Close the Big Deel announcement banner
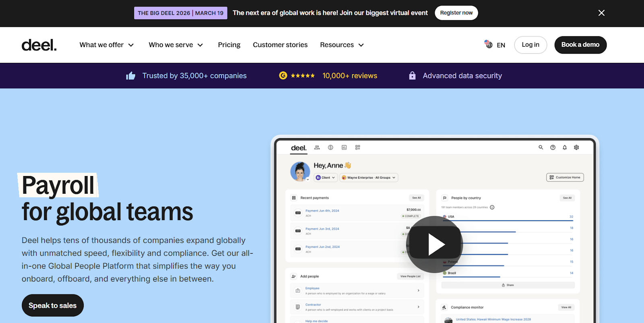 (601, 13)
